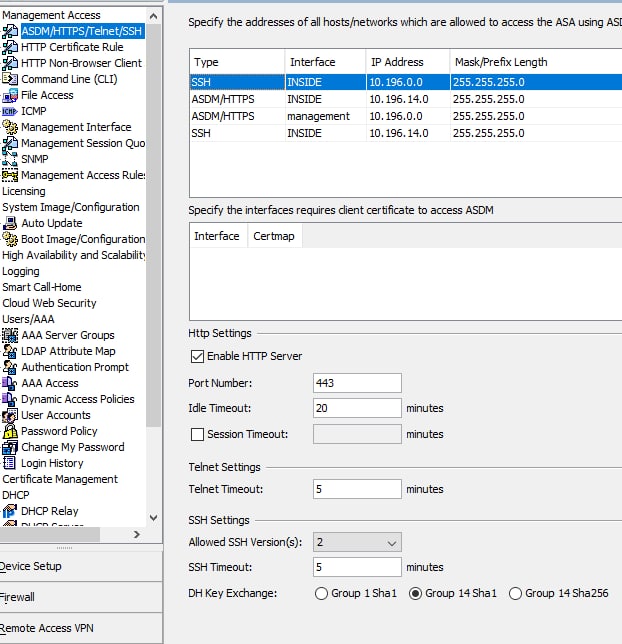Enable the Session Timeout checkbox
622x644 pixels.
pyautogui.click(x=197, y=434)
